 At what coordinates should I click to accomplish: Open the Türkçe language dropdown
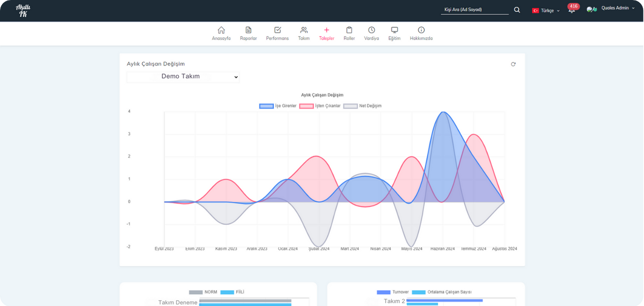pos(546,10)
